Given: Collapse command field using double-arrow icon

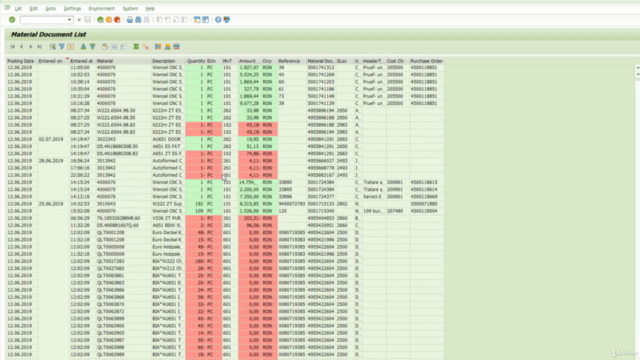Looking at the screenshot, I should 79,20.
